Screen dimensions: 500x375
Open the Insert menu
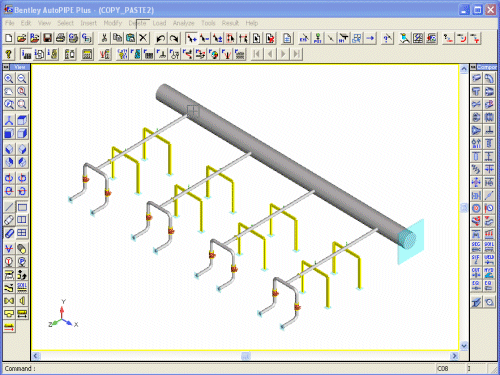click(x=88, y=23)
